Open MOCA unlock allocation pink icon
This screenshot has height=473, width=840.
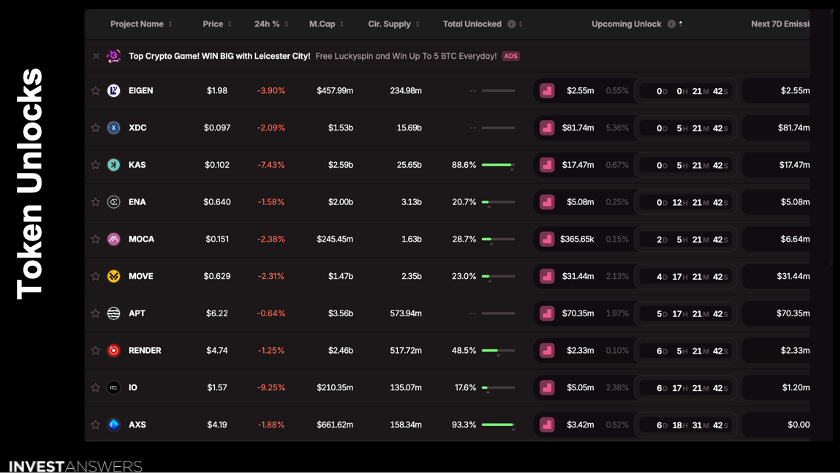(547, 239)
